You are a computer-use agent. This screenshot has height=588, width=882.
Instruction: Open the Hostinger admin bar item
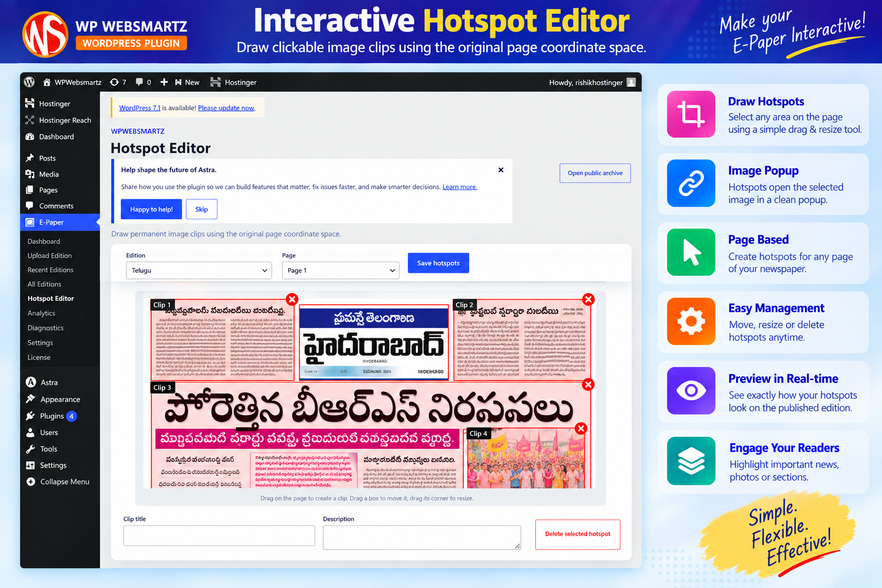[233, 82]
